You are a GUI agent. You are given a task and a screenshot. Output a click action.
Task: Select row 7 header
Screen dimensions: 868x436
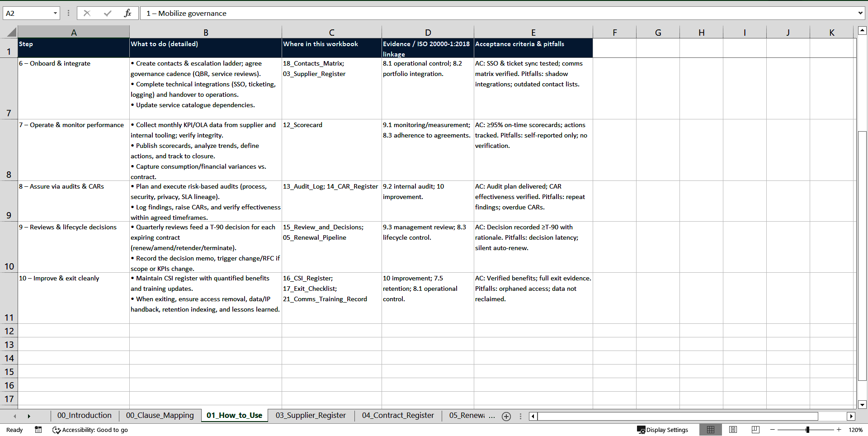pos(9,89)
